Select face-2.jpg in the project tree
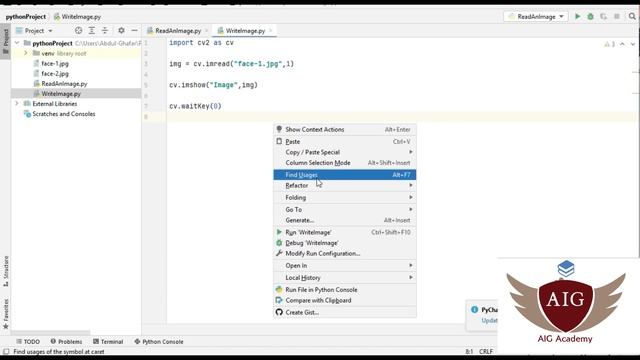The height and width of the screenshot is (360, 640). [x=55, y=73]
